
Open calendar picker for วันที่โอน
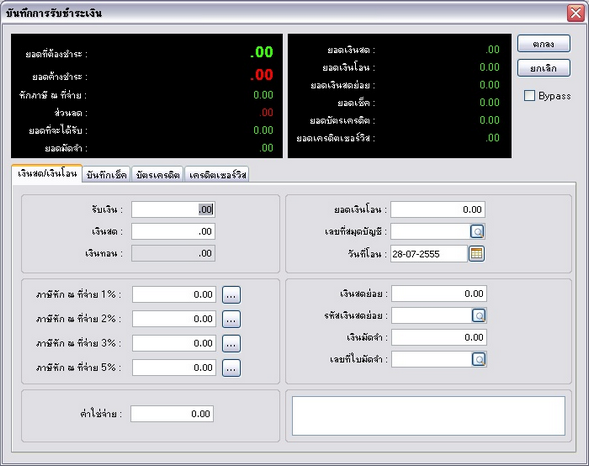tap(476, 254)
